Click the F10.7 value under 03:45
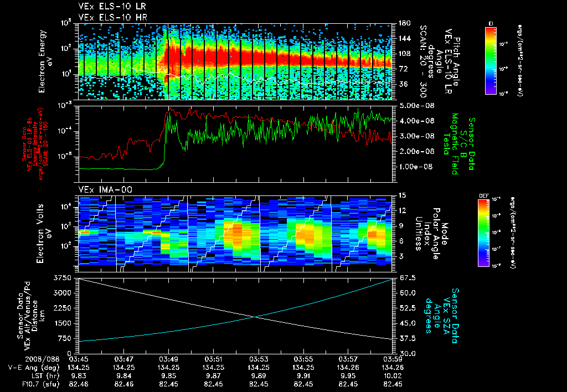The width and height of the screenshot is (567, 392). pos(79,384)
